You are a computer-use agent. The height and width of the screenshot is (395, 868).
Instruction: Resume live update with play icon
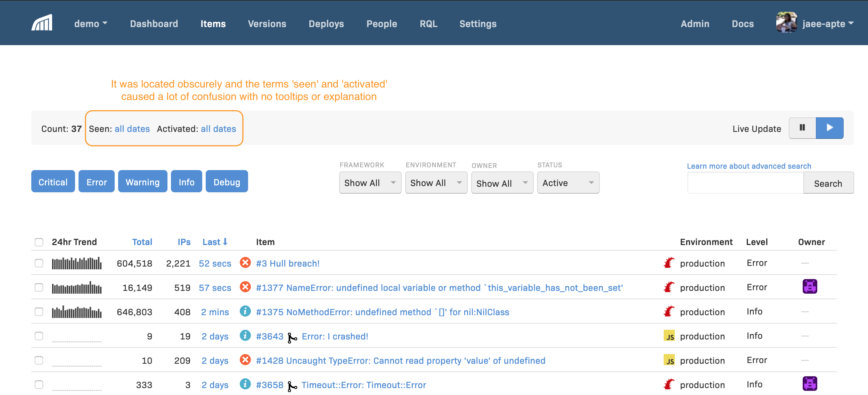(829, 128)
